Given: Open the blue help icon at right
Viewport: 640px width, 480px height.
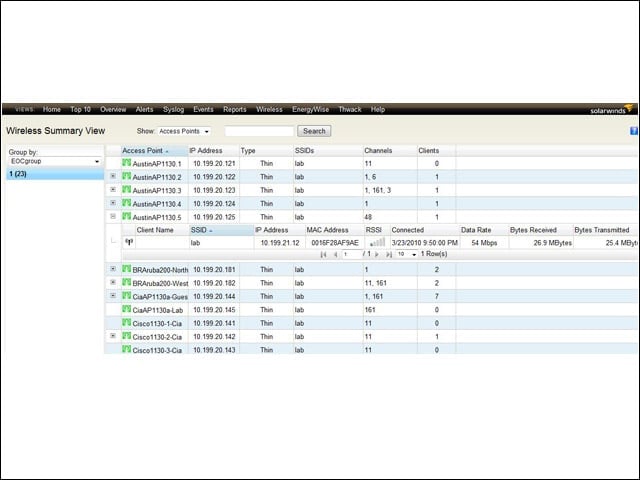Looking at the screenshot, I should pos(634,131).
